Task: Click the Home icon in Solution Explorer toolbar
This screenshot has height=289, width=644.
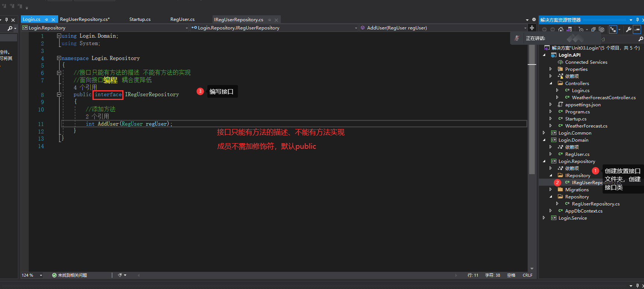Action: coord(560,29)
